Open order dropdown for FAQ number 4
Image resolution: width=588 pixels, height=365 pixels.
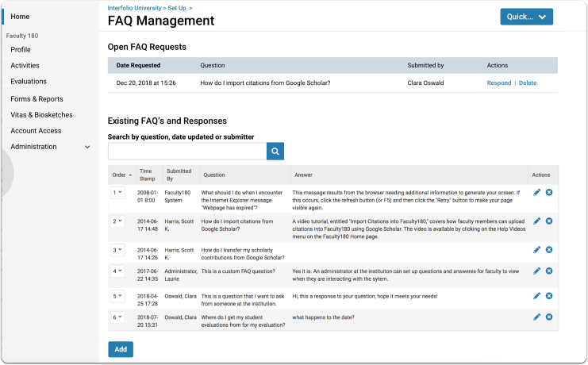pos(117,271)
